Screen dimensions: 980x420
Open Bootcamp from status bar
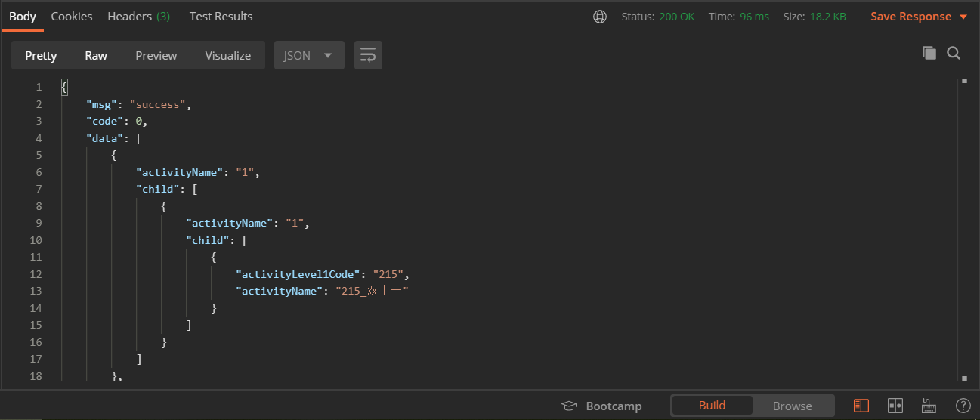pyautogui.click(x=601, y=406)
